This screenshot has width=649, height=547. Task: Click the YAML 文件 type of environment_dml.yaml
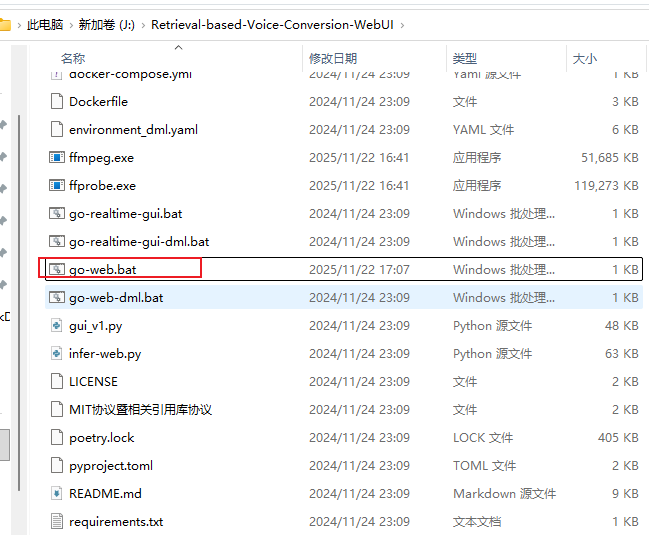click(x=483, y=130)
